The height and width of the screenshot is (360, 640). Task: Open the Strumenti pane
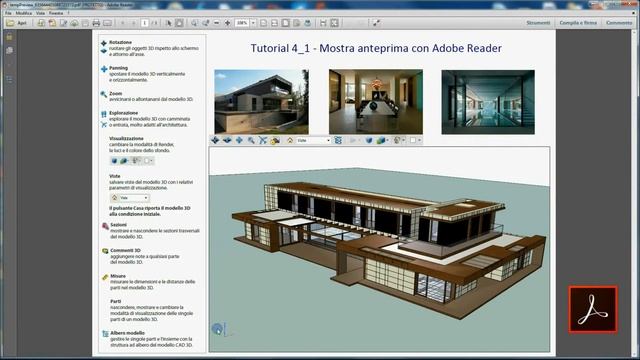click(538, 23)
